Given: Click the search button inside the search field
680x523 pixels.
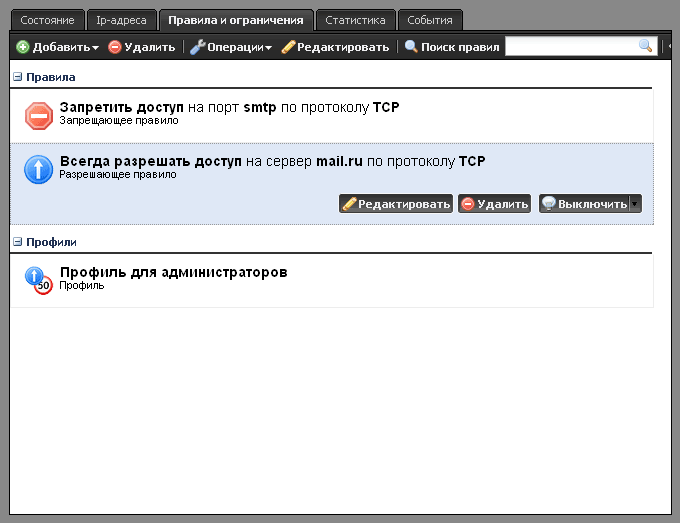Looking at the screenshot, I should [645, 46].
